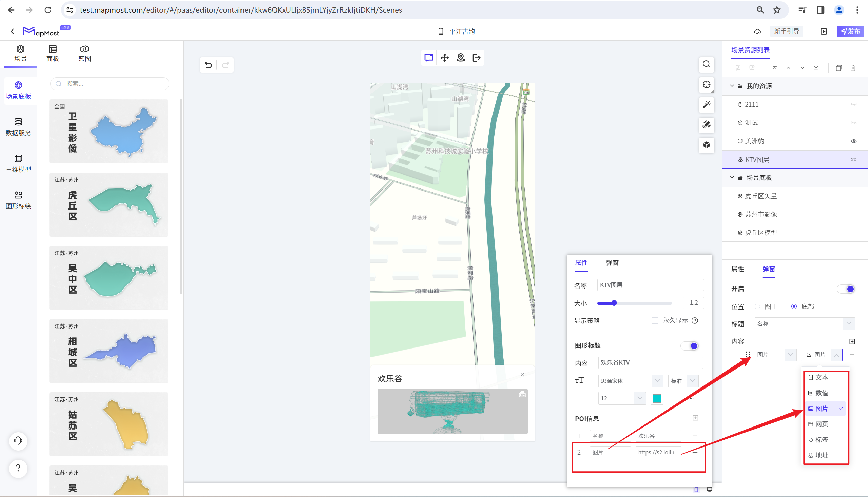The image size is (868, 497).
Task: Select the 底部 position radio
Action: point(794,306)
